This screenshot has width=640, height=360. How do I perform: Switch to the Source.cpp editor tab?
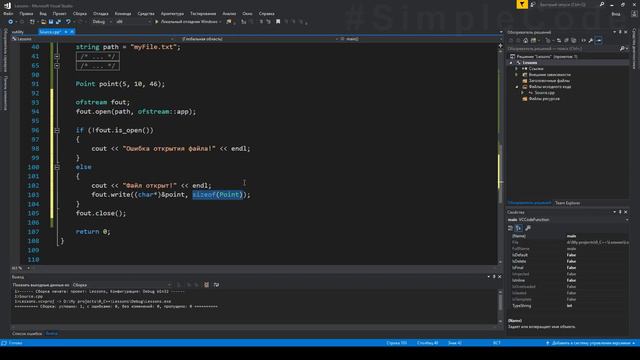[x=50, y=32]
